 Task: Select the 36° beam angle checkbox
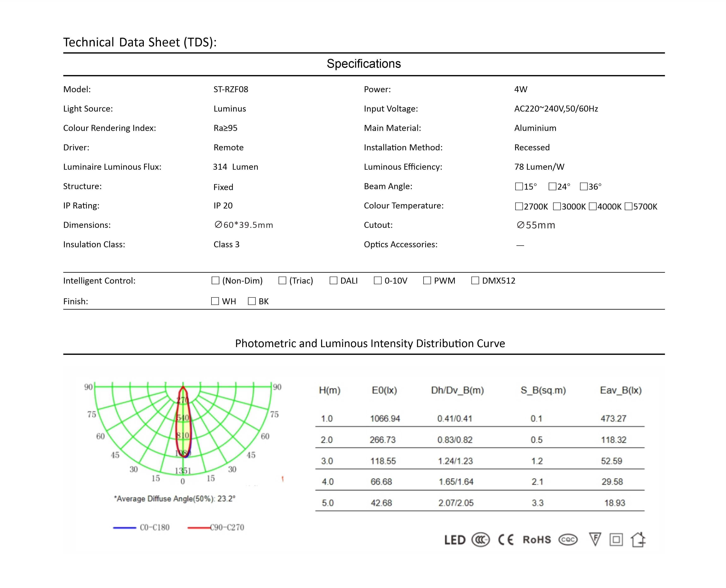pos(584,187)
